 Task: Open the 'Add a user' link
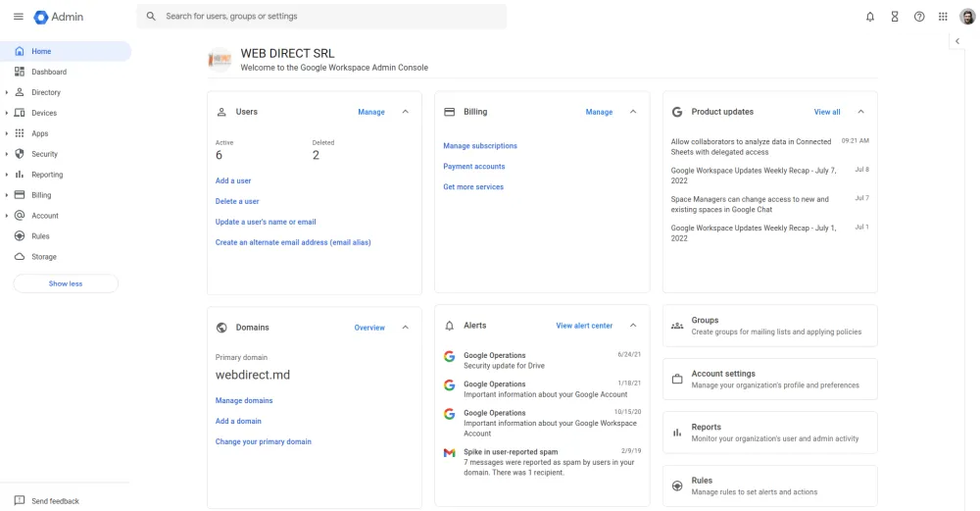(x=233, y=180)
